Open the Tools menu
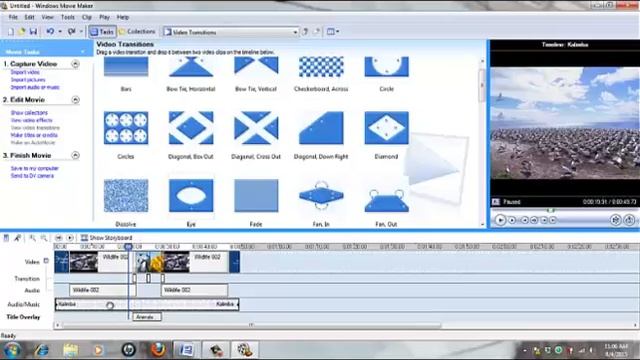 point(68,17)
